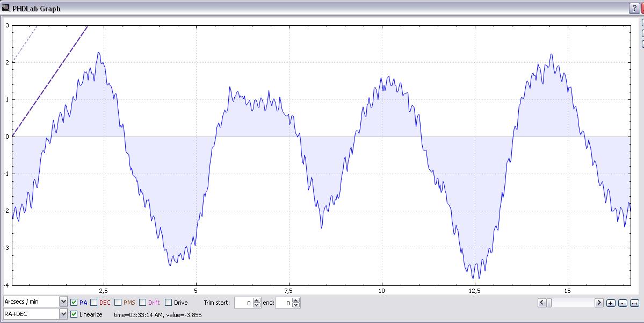This screenshot has height=323, width=644.
Task: Uncheck the RA checkbox
Action: point(74,303)
